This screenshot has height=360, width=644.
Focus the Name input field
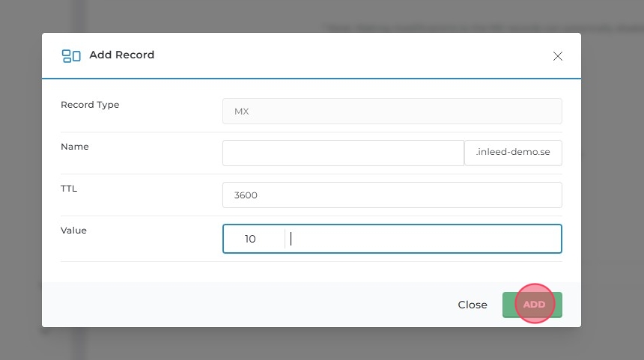pos(343,153)
